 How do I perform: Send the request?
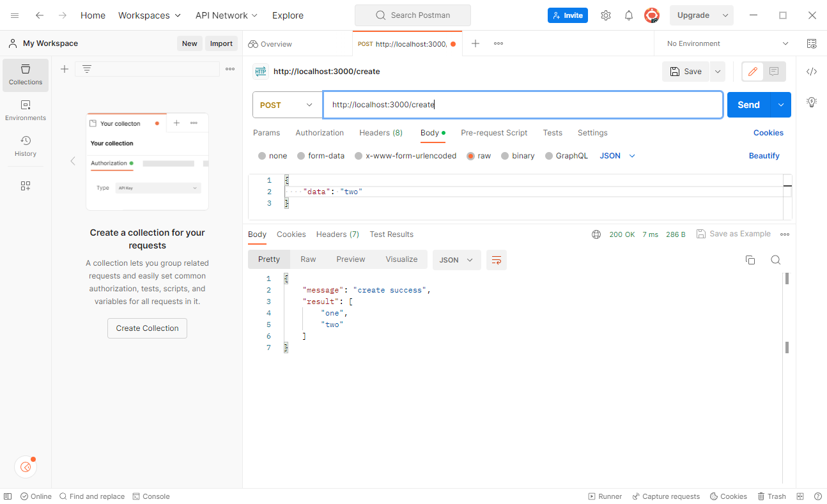pyautogui.click(x=748, y=105)
